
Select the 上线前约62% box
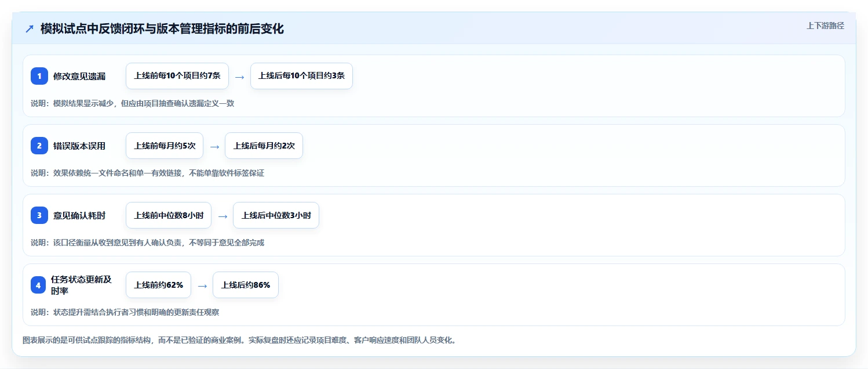[x=158, y=285]
